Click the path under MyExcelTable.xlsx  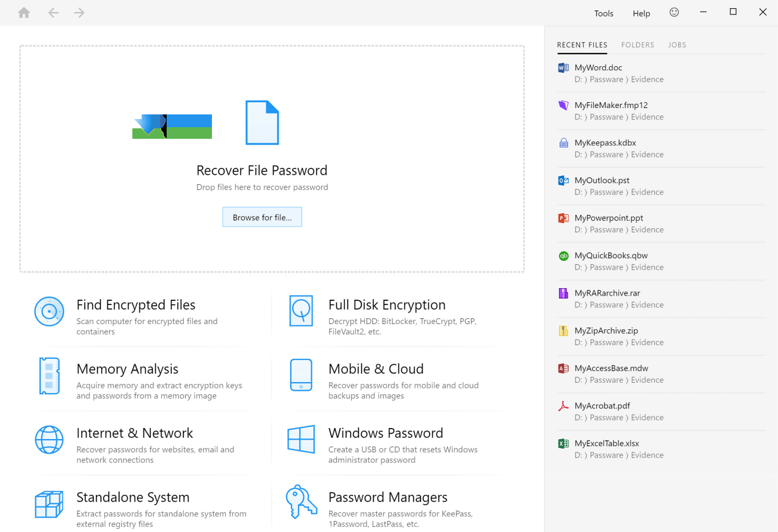click(x=619, y=455)
